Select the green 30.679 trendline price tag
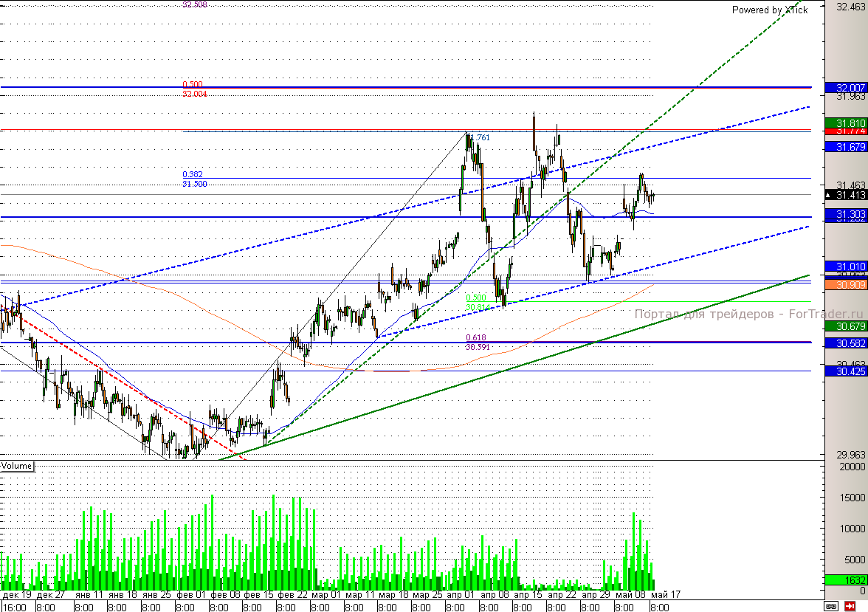868x612 pixels. pyautogui.click(x=845, y=326)
